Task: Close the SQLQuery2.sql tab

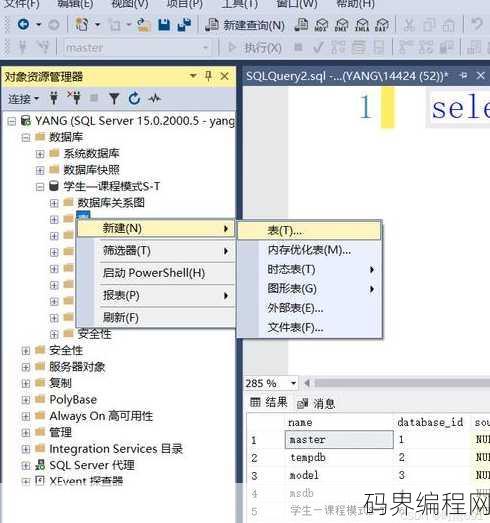Action: coord(480,76)
